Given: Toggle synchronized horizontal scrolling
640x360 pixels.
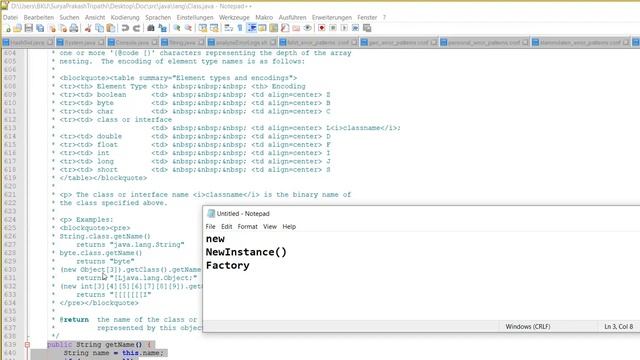Looking at the screenshot, I should (x=214, y=28).
